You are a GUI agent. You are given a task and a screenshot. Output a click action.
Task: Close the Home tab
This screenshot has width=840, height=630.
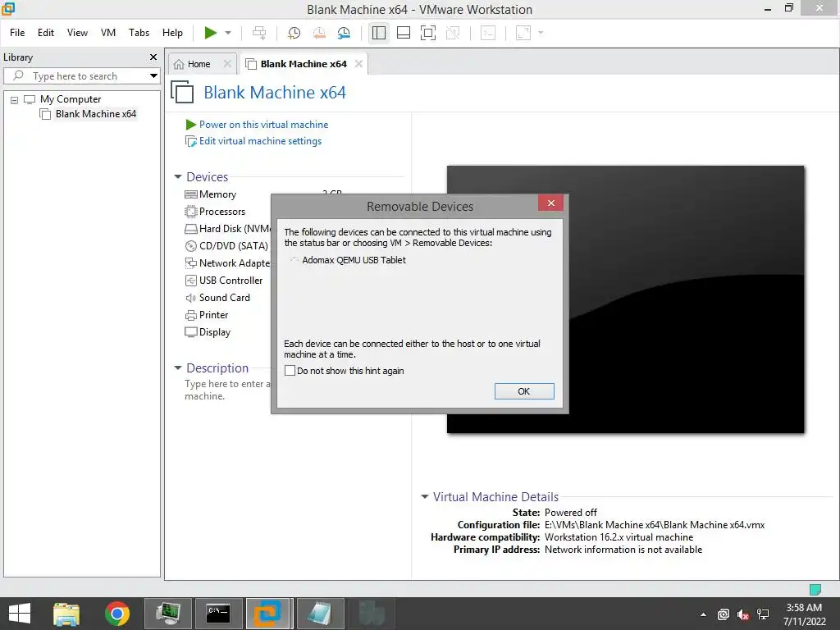[x=227, y=64]
